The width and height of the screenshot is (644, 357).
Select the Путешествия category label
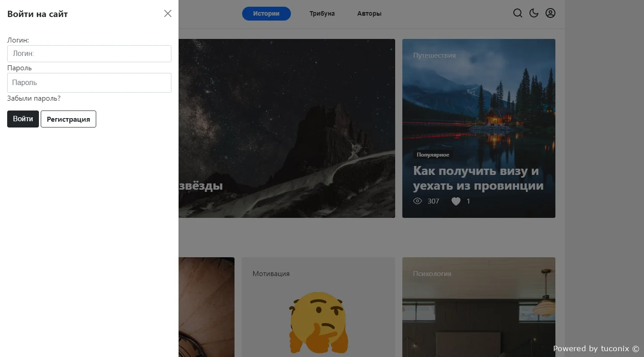(434, 55)
